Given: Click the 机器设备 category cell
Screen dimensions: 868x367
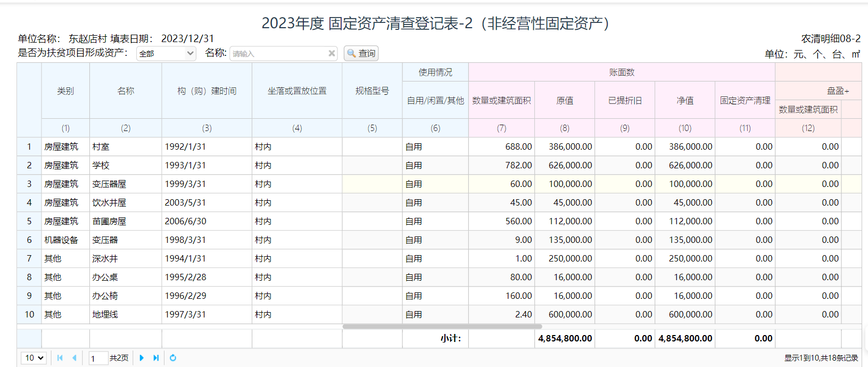Looking at the screenshot, I should coord(65,240).
